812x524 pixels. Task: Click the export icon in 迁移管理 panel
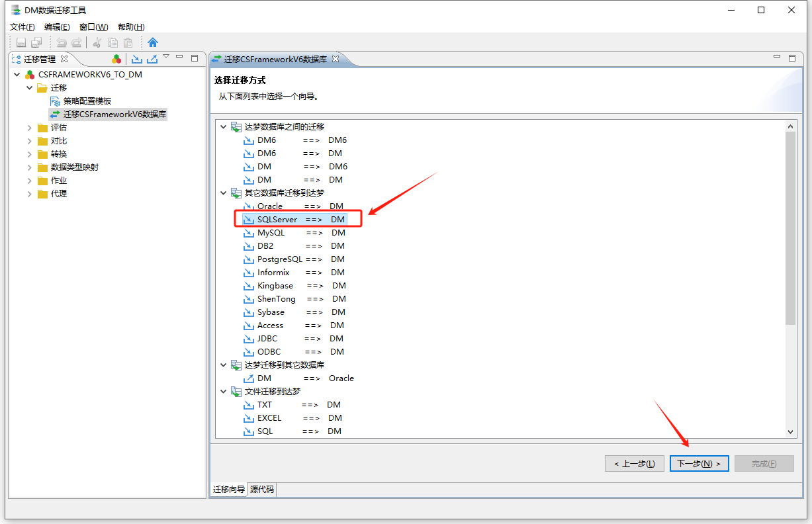pos(152,59)
